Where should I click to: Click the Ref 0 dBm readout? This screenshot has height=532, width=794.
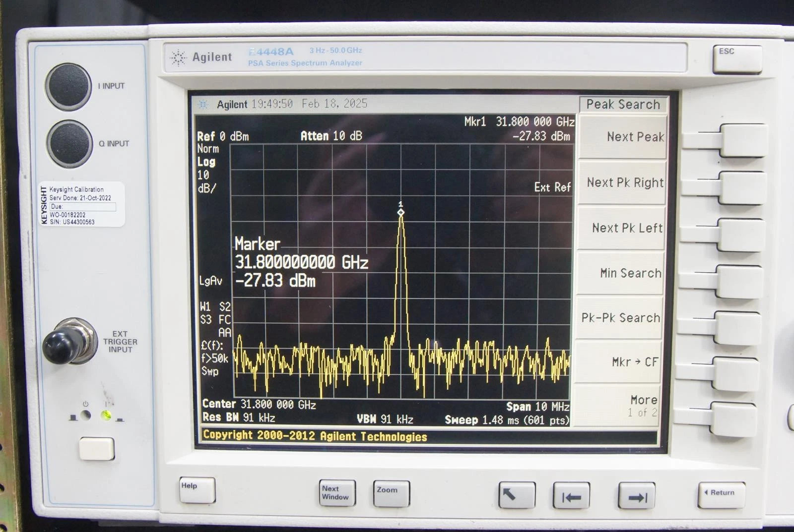(223, 136)
